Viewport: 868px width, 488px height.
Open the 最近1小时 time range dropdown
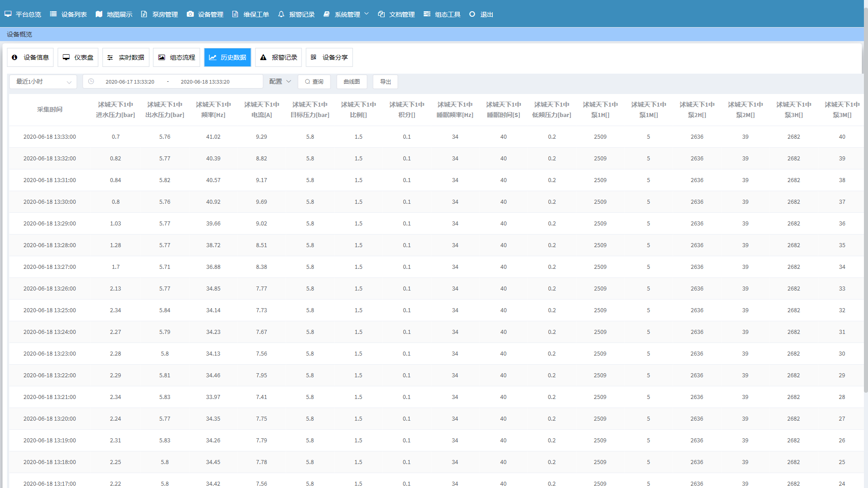click(x=43, y=82)
